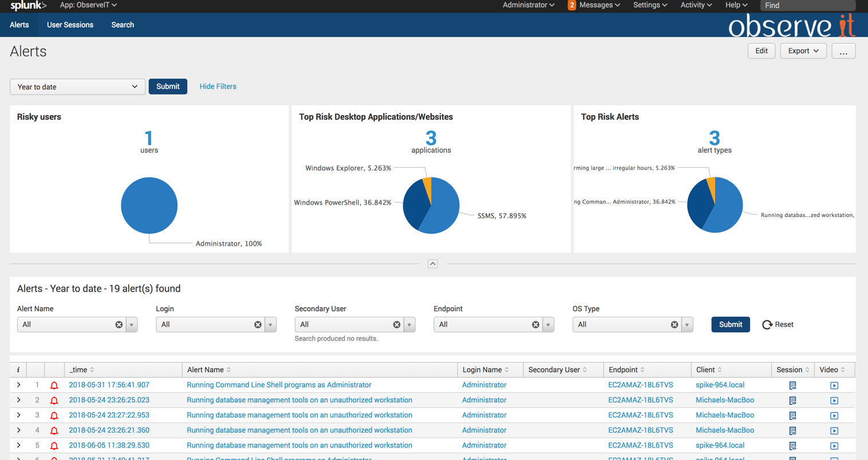The image size is (868, 460).
Task: Click the red bell icon in row 3
Action: tap(54, 415)
